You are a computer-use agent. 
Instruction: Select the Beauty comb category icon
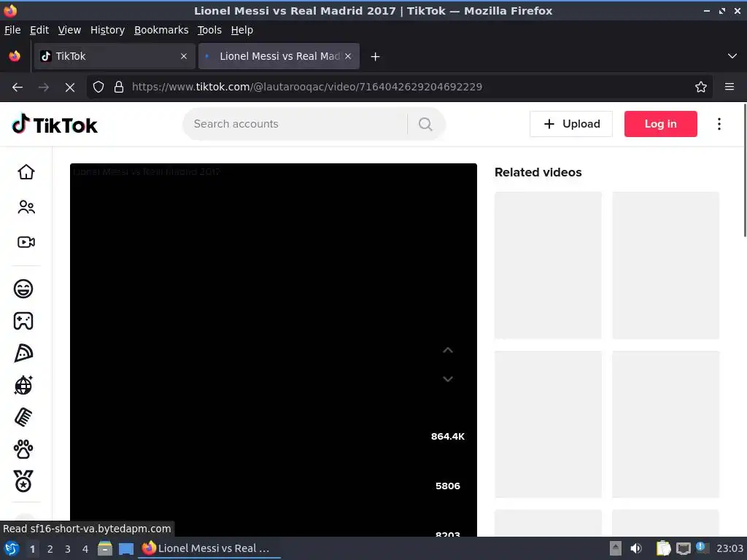(x=23, y=418)
